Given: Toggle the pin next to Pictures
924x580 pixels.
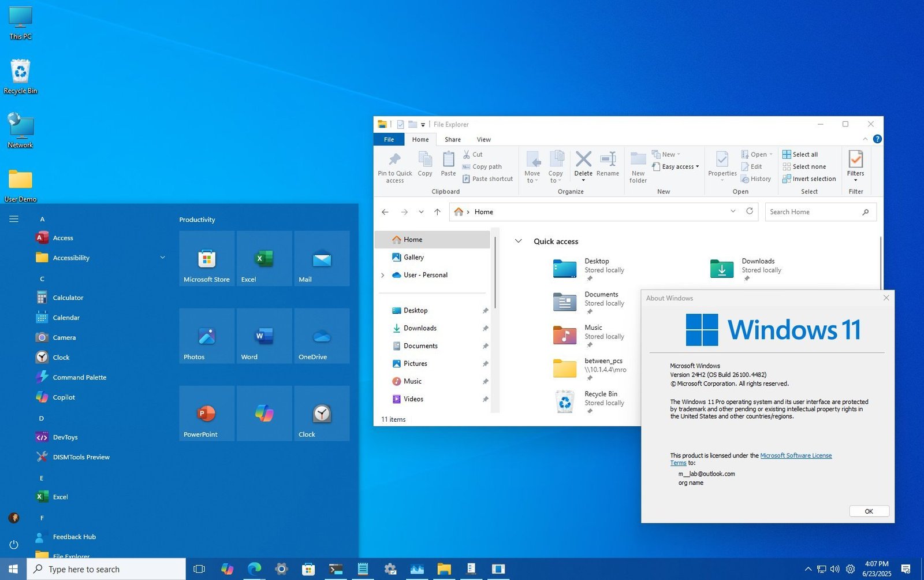Looking at the screenshot, I should [x=485, y=363].
